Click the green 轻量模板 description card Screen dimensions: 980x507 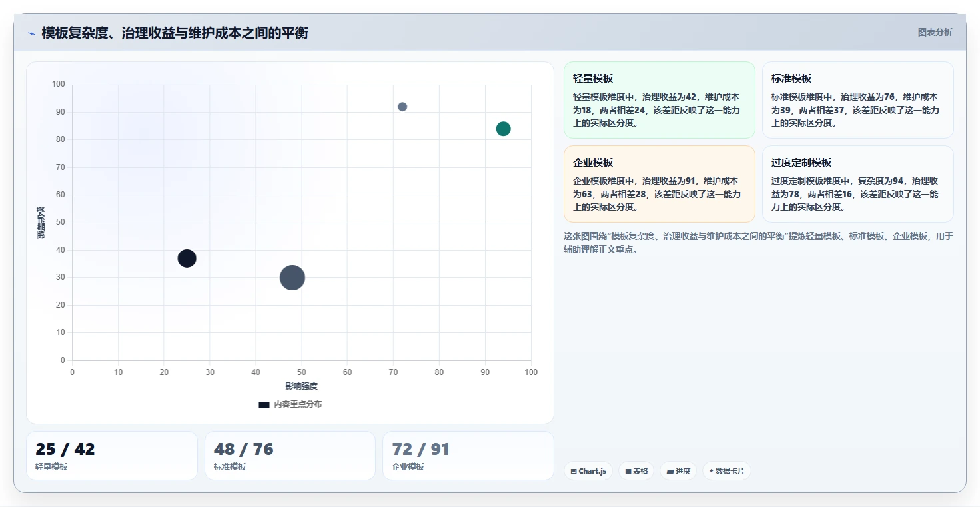click(660, 100)
